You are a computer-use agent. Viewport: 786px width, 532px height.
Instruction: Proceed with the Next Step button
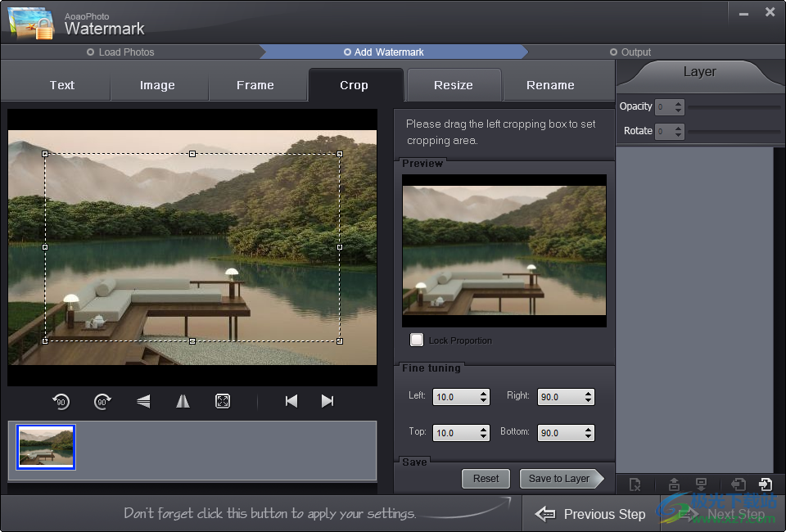722,514
